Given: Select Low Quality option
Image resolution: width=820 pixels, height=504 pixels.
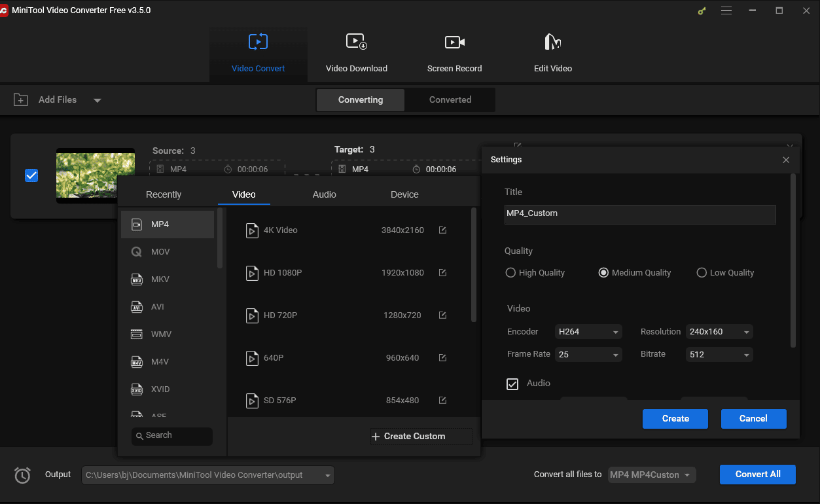Looking at the screenshot, I should point(702,273).
